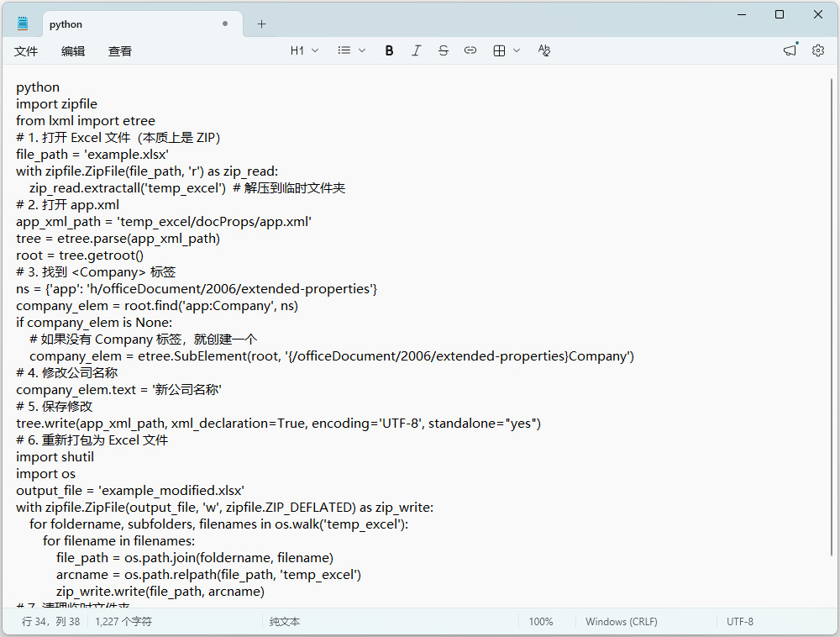Expand the list style dropdown arrow
The width and height of the screenshot is (840, 637).
(x=362, y=50)
